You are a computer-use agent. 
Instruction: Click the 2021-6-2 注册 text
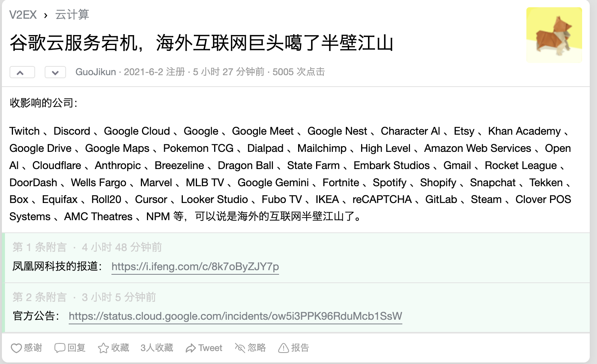[x=155, y=72]
